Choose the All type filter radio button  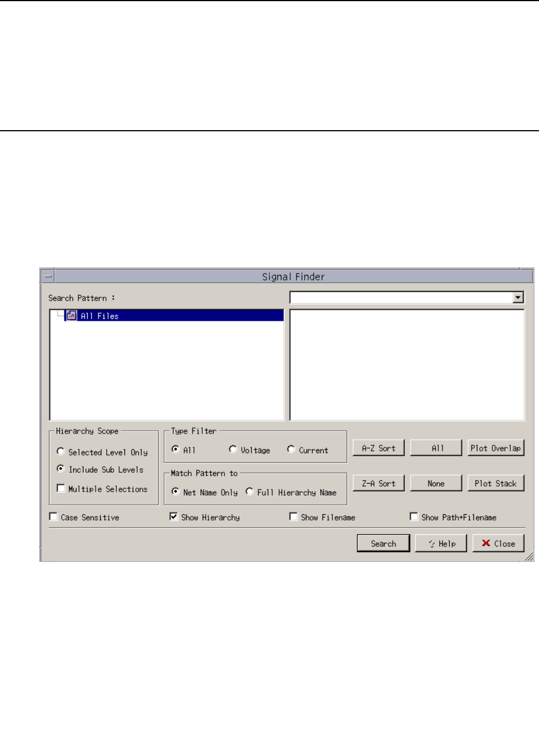176,450
